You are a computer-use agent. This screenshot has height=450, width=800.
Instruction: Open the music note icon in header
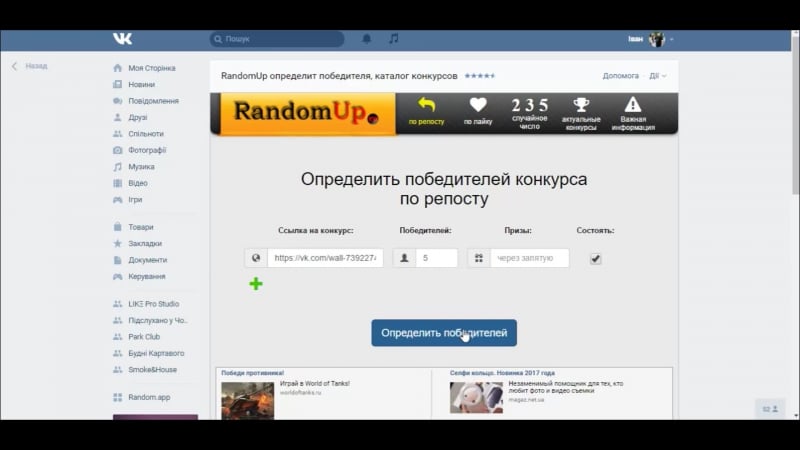click(393, 39)
